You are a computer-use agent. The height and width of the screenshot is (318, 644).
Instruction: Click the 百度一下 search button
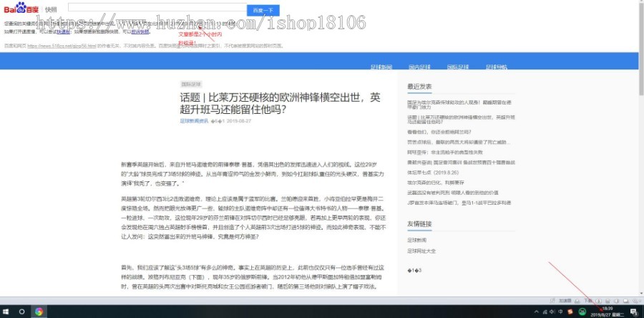point(263,10)
